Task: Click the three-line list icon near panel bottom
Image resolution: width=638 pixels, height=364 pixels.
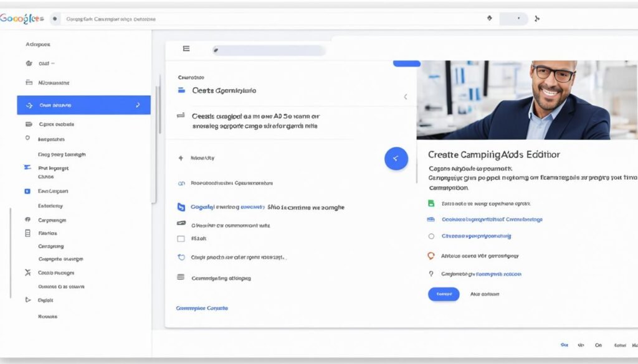Action: [x=181, y=277]
